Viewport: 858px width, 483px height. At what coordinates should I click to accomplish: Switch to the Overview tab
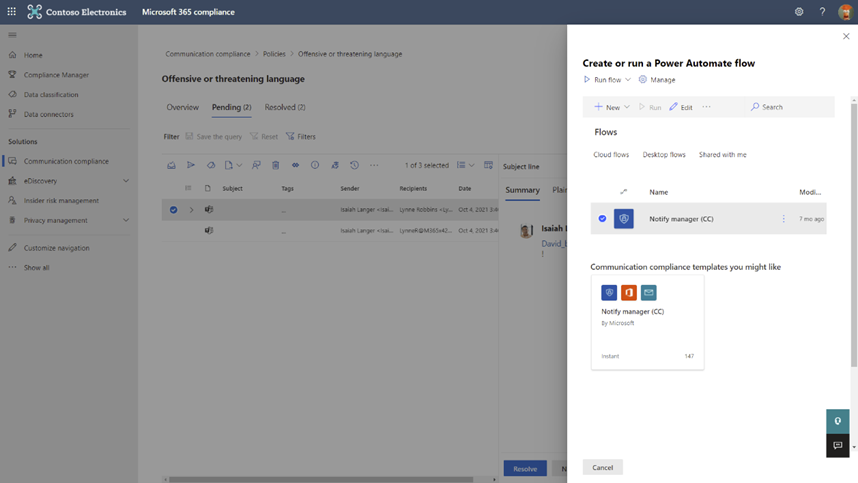(x=183, y=107)
